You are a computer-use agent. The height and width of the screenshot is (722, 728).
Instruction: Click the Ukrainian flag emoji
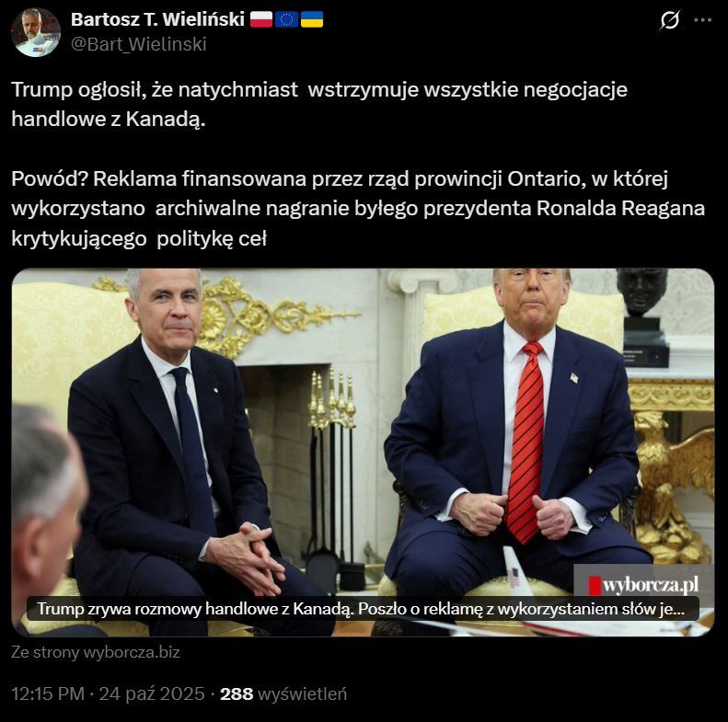311,19
